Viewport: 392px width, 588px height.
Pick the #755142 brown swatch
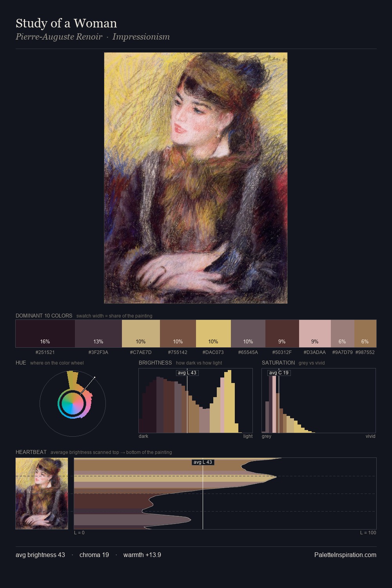coord(178,334)
